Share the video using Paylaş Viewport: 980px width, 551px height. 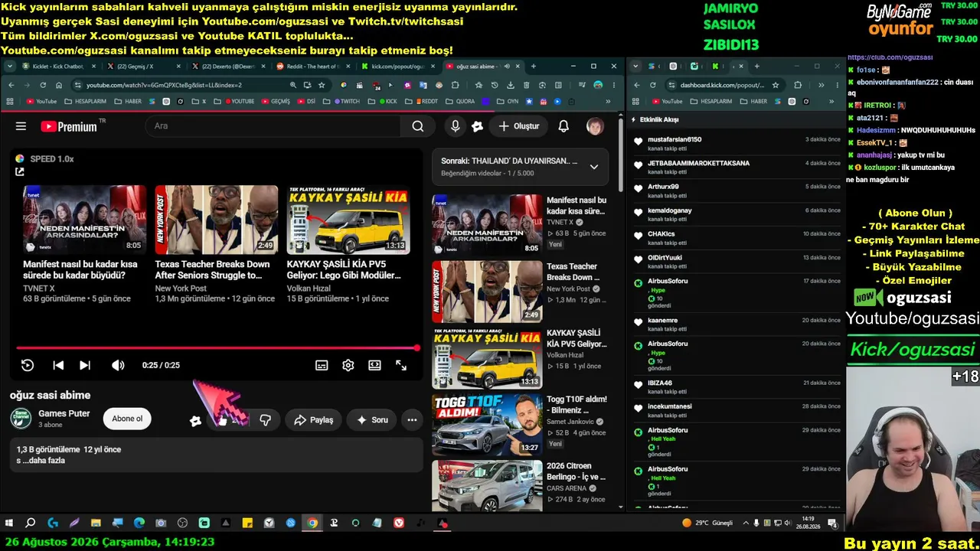(314, 420)
